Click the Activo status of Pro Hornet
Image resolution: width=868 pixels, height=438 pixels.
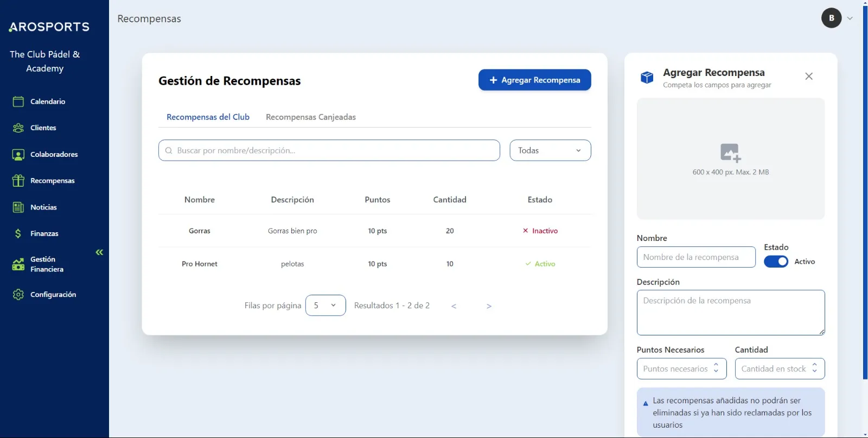pyautogui.click(x=540, y=264)
